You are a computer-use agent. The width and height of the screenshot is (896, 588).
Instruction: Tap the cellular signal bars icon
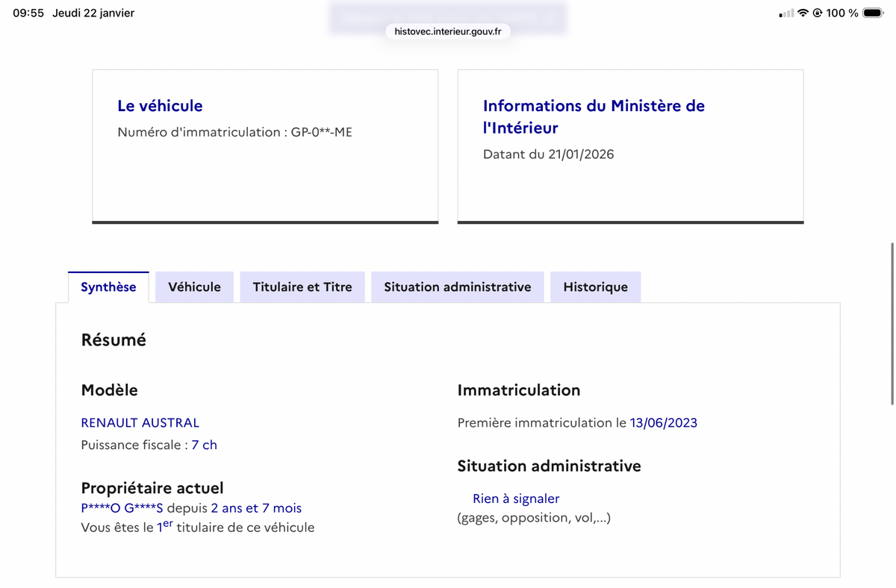pos(786,13)
